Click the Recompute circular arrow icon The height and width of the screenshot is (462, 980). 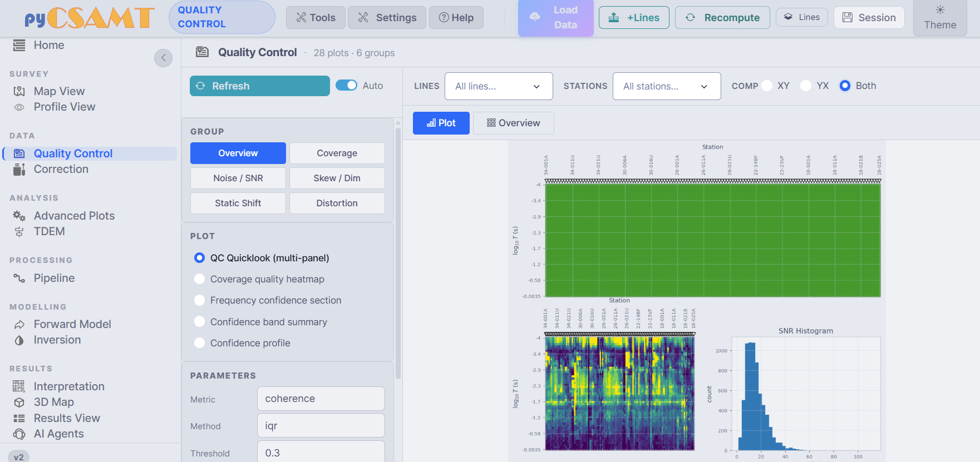(x=691, y=17)
